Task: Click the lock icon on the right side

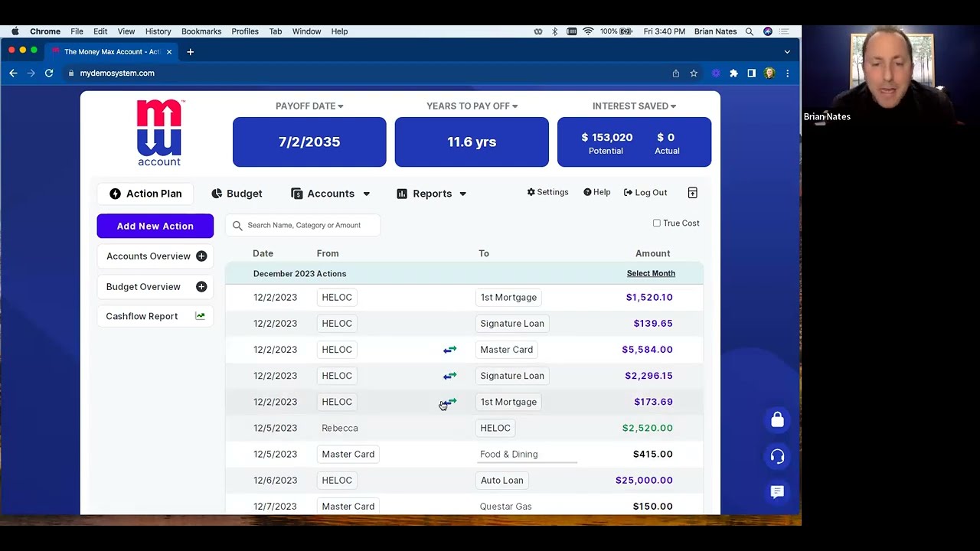Action: tap(777, 420)
